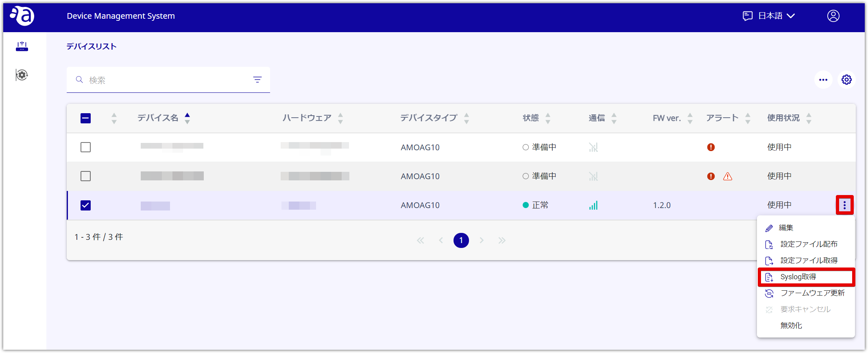Select 編集 from the context menu
This screenshot has width=868, height=353.
click(x=805, y=228)
